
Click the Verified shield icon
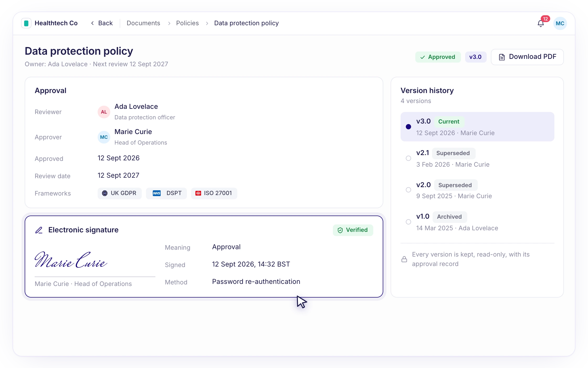coord(340,230)
